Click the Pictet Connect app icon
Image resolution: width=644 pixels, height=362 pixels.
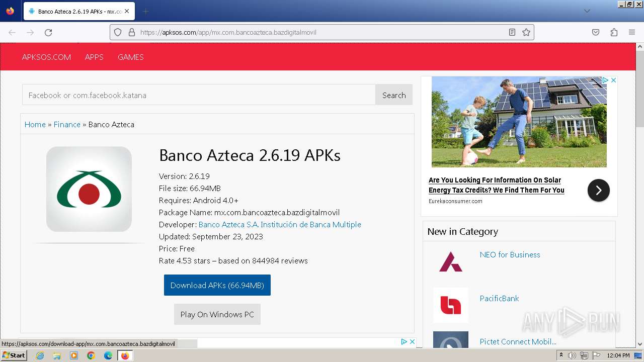coord(451,339)
